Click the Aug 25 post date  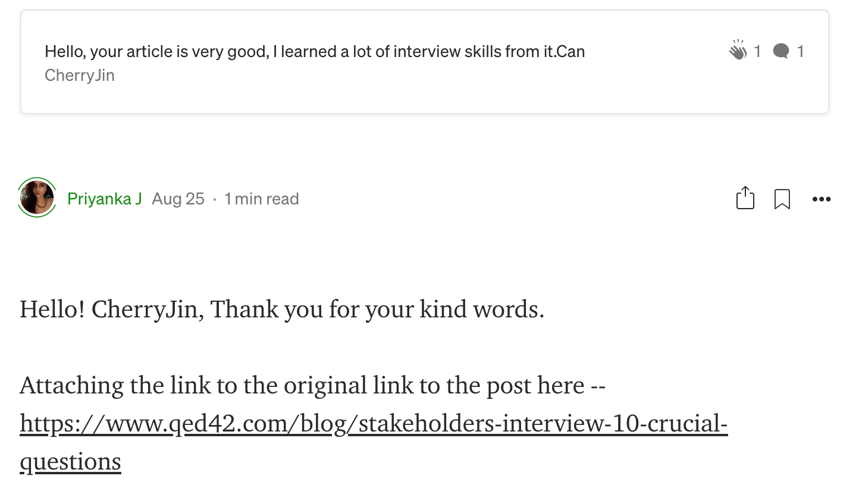coord(178,199)
